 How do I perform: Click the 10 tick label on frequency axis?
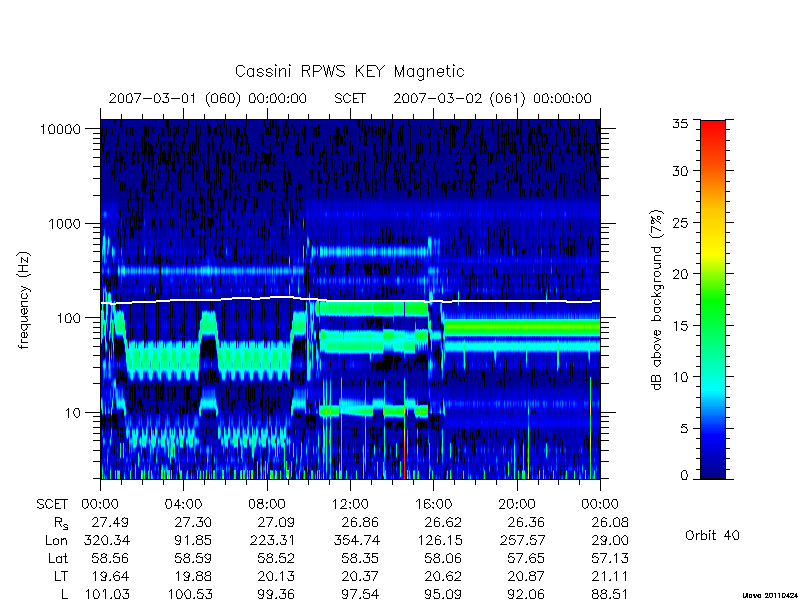coord(73,412)
